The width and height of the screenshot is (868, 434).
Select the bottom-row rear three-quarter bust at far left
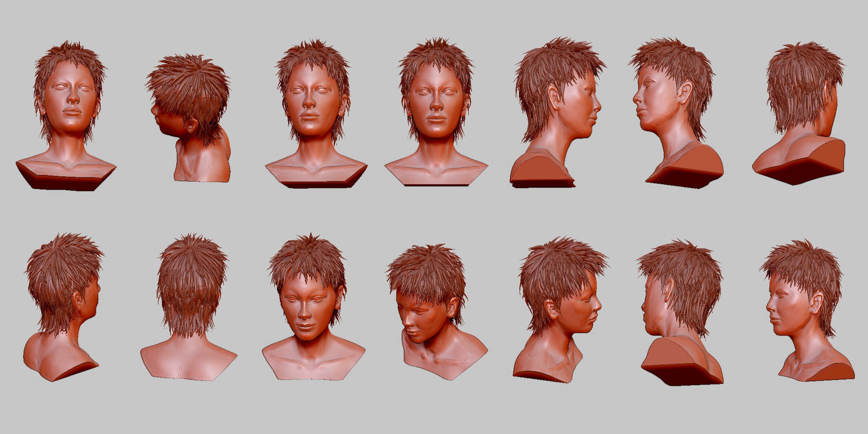tap(63, 307)
